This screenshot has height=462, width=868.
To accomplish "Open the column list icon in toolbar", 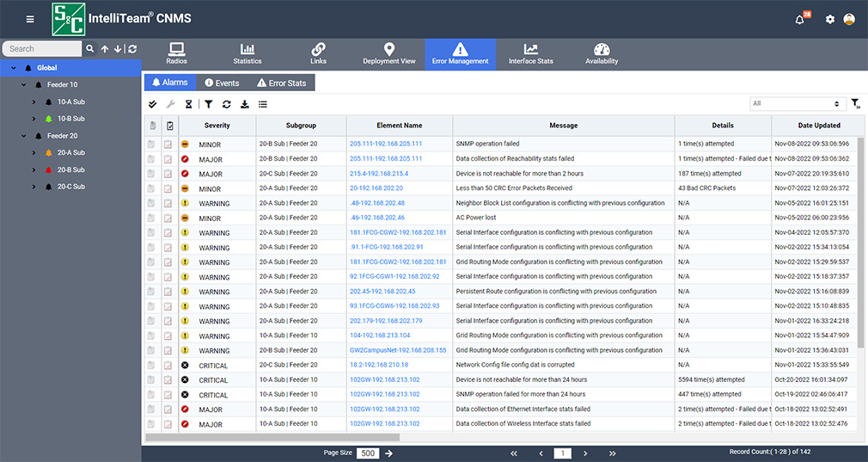I will 263,104.
